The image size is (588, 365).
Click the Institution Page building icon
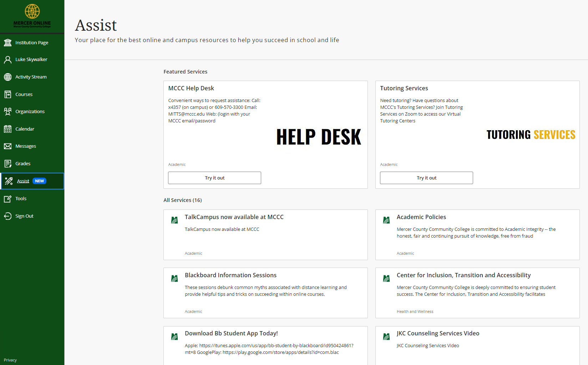[7, 42]
